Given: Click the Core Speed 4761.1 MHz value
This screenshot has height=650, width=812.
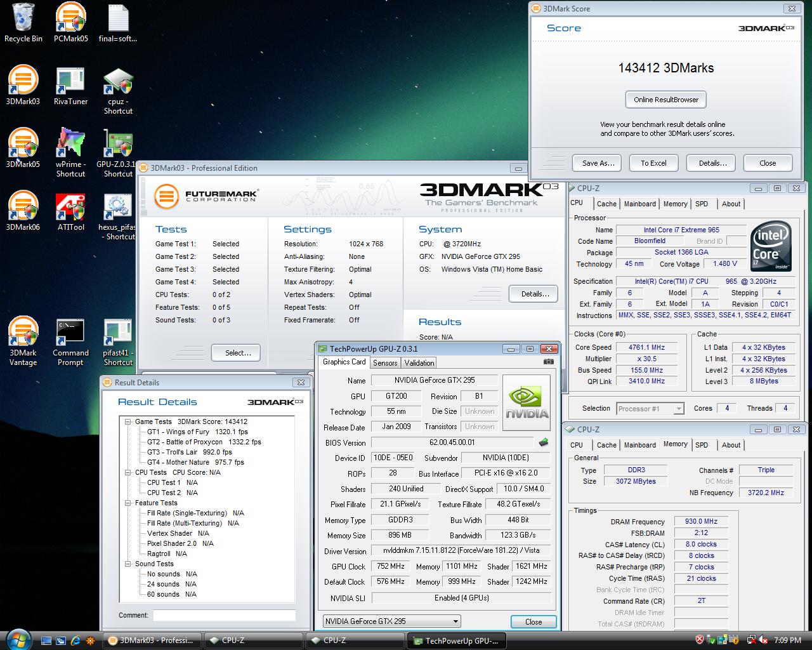Looking at the screenshot, I should [646, 347].
